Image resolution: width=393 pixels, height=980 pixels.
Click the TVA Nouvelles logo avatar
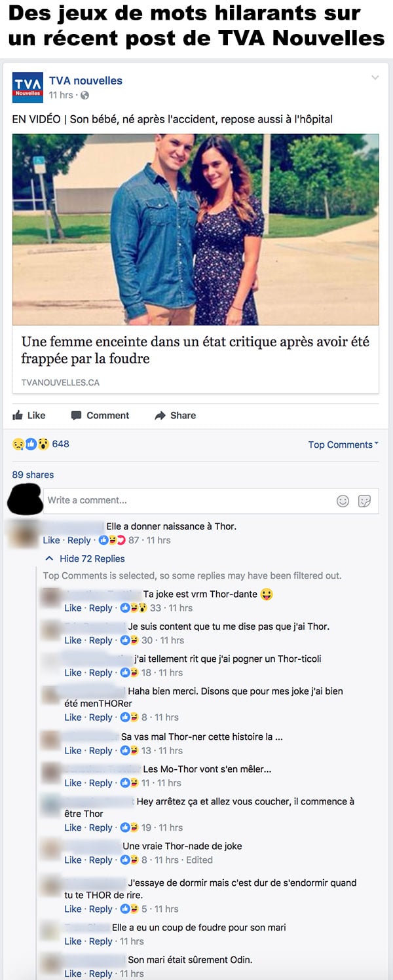coord(28,88)
